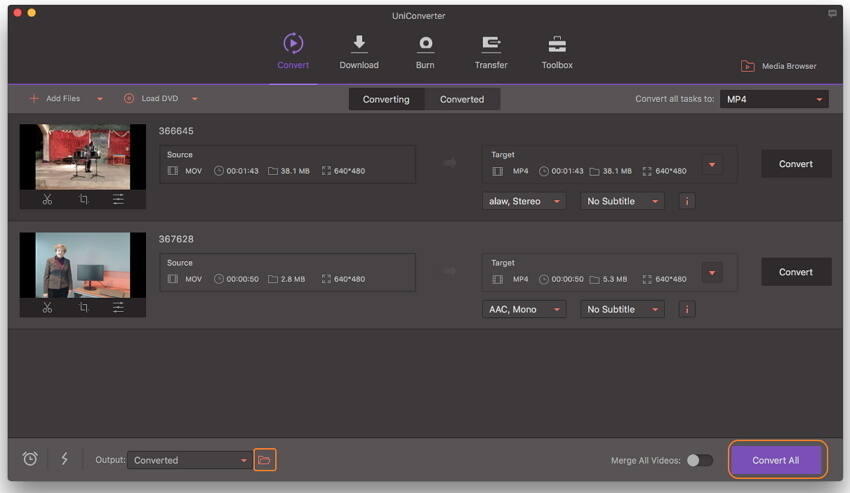This screenshot has height=493, width=850.
Task: Toggle Merge All Videos switch
Action: pos(700,460)
